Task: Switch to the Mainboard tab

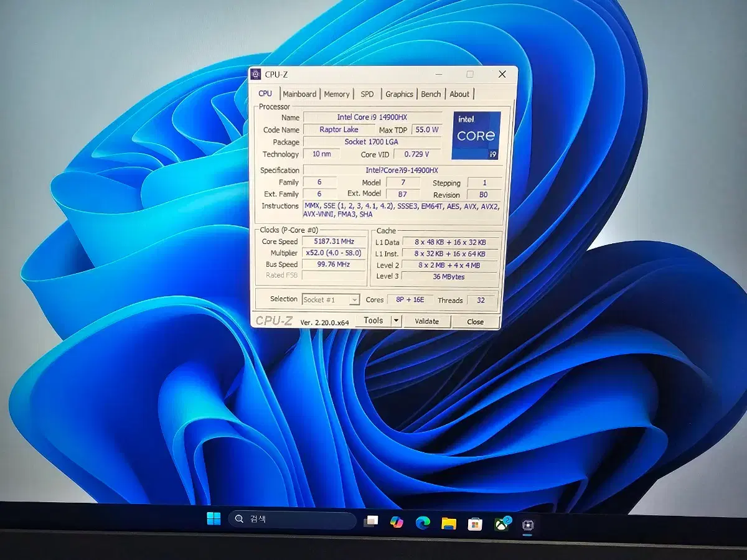Action: 299,94
